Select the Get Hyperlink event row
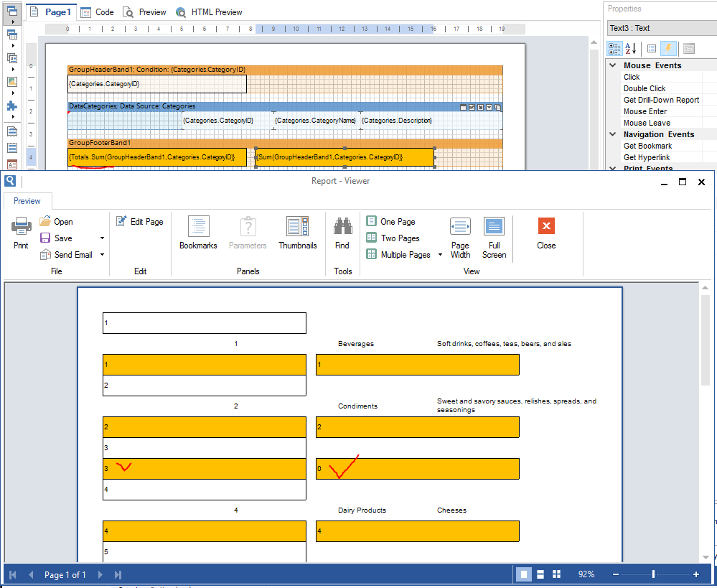Viewport: 717px width, 588px height. [661, 157]
